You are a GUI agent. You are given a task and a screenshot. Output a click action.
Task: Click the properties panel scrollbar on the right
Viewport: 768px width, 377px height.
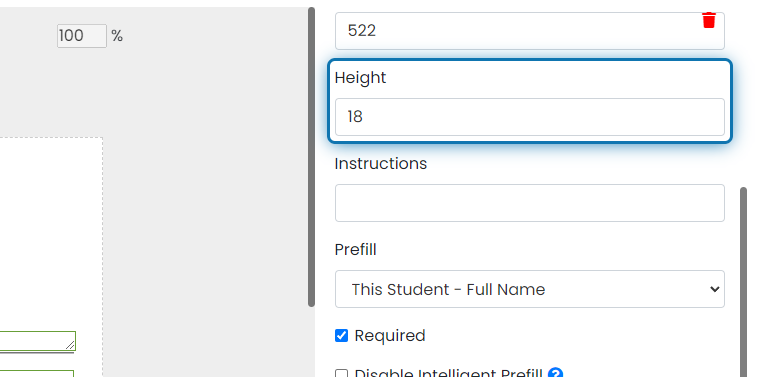[x=744, y=282]
